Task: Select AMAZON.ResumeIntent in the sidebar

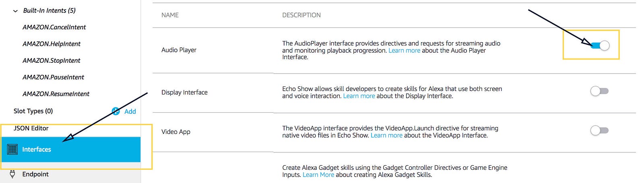Action: tap(56, 94)
